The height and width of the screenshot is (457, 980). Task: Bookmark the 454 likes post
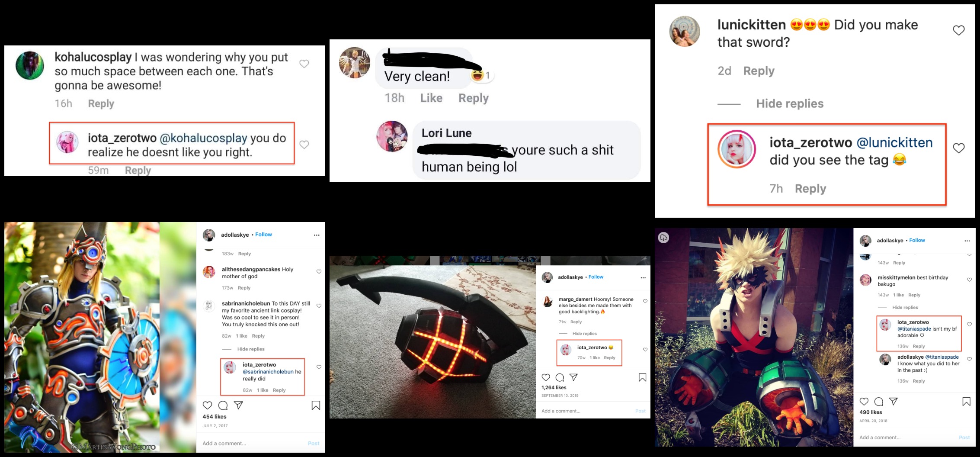click(316, 405)
